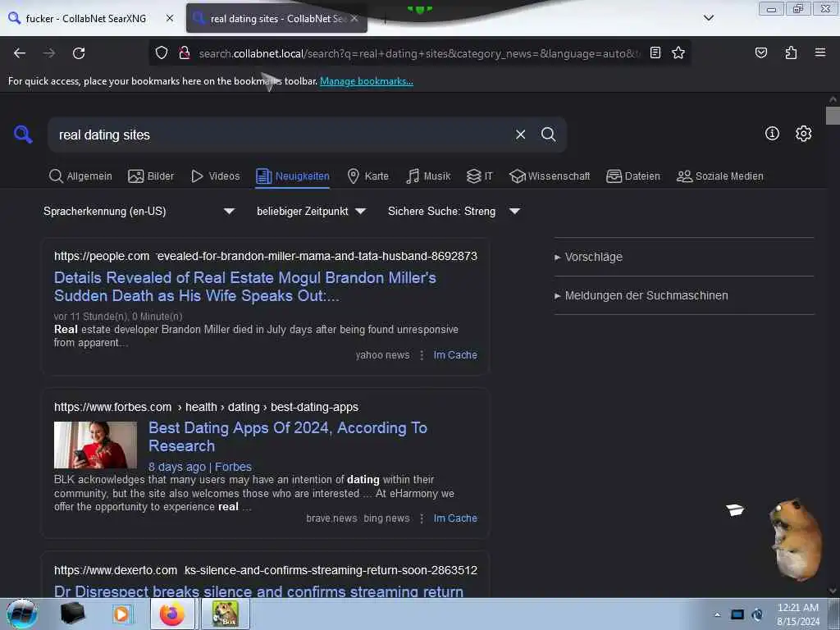Screen dimensions: 840x630
Task: Click the SearXNG magnifier logo
Action: click(23, 134)
